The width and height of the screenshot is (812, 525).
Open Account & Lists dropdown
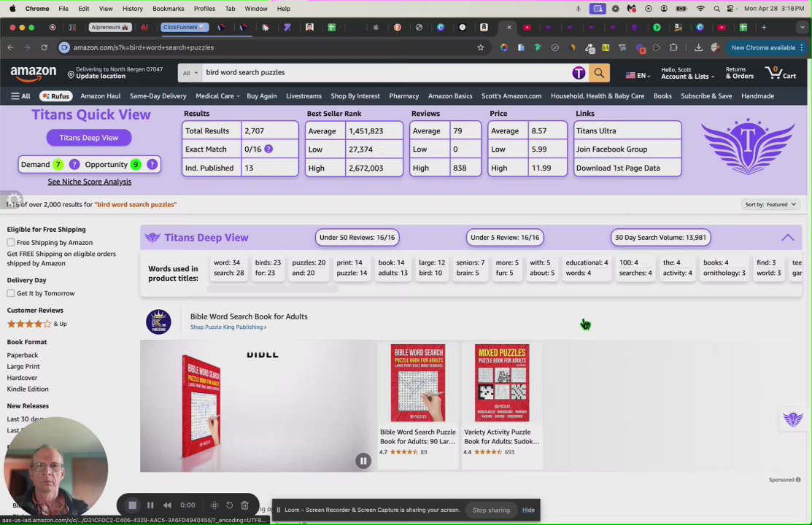(x=687, y=73)
